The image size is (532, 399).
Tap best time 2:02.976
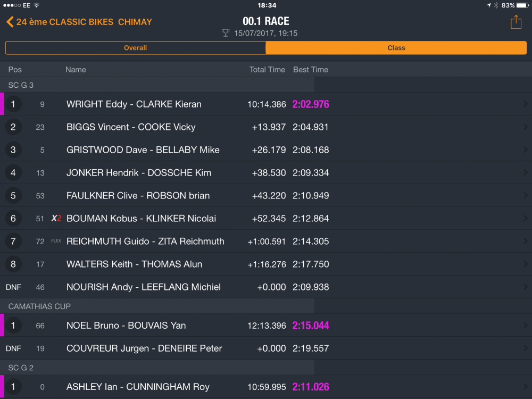coord(311,104)
